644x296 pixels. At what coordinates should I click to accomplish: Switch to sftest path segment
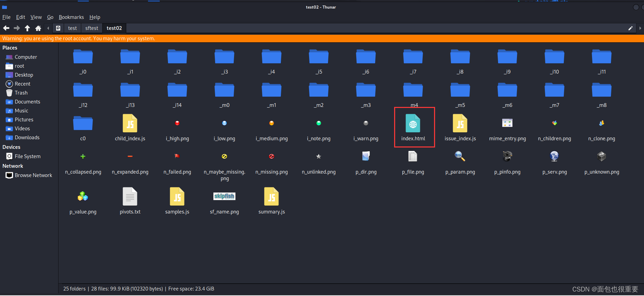(92, 28)
